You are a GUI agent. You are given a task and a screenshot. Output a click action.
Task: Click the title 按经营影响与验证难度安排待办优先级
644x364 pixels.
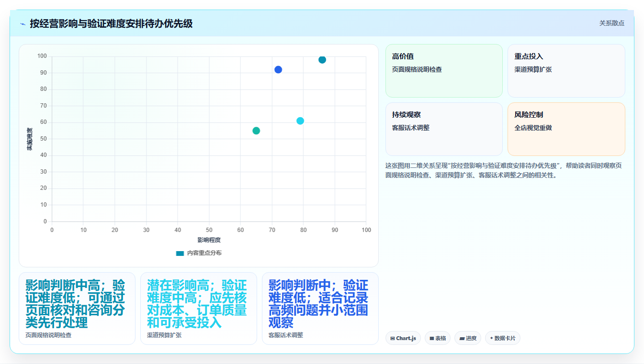pyautogui.click(x=111, y=23)
